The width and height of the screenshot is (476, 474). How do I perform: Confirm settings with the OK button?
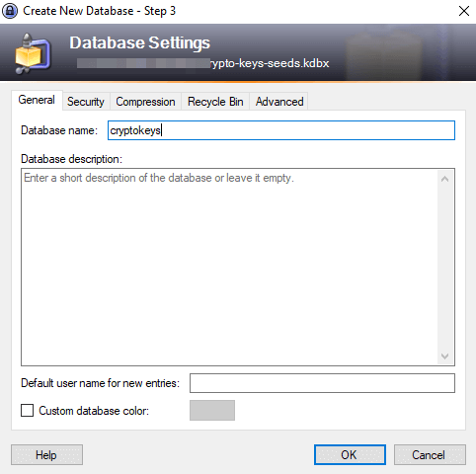(350, 454)
